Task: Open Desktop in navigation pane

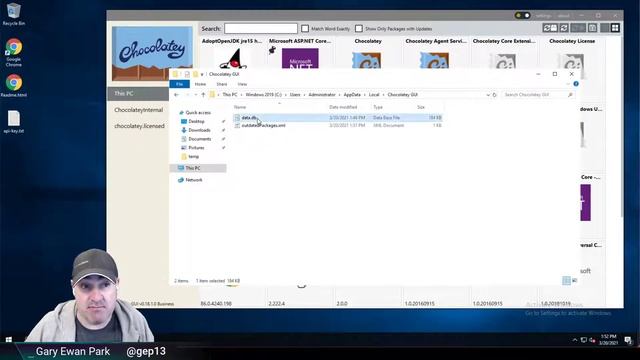Action: tap(196, 121)
